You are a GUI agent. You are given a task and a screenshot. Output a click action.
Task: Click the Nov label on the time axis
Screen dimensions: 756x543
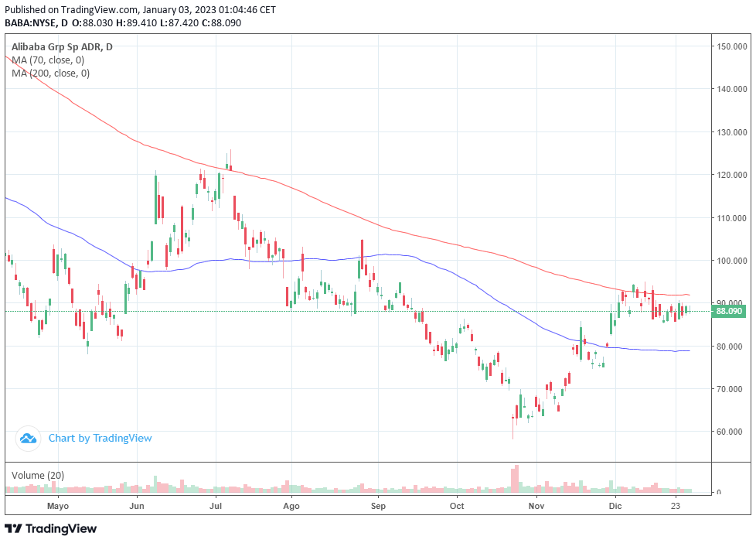point(536,507)
